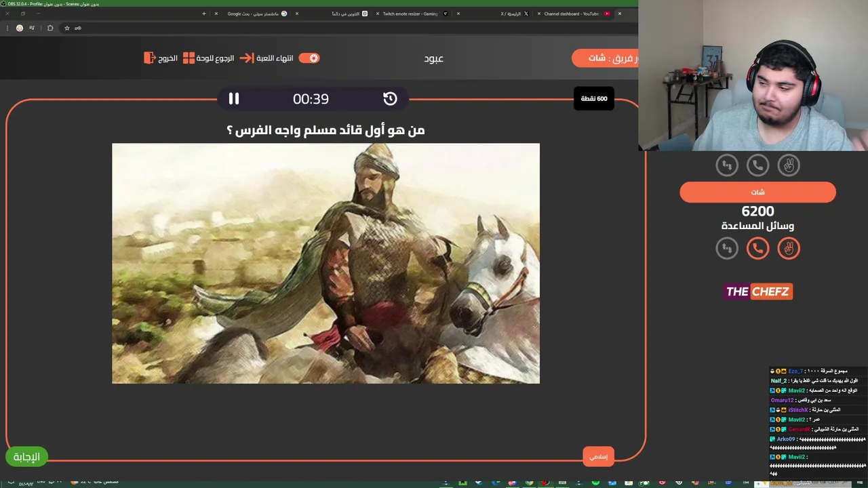Click the 00:39 timer readout

click(x=311, y=99)
